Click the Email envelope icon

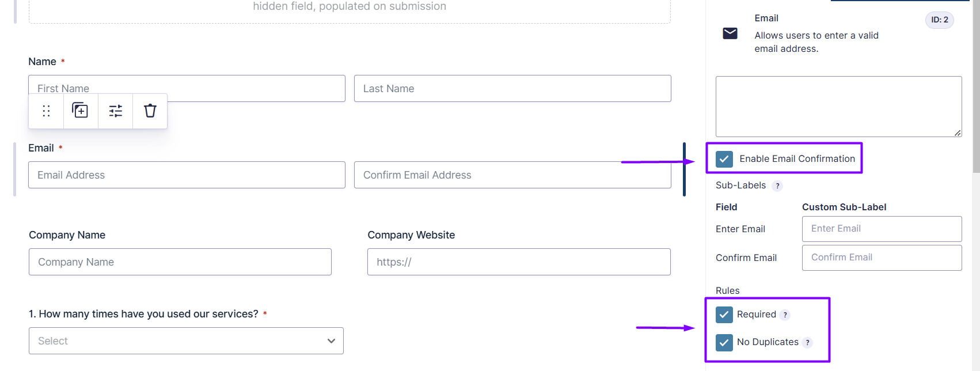click(x=730, y=33)
